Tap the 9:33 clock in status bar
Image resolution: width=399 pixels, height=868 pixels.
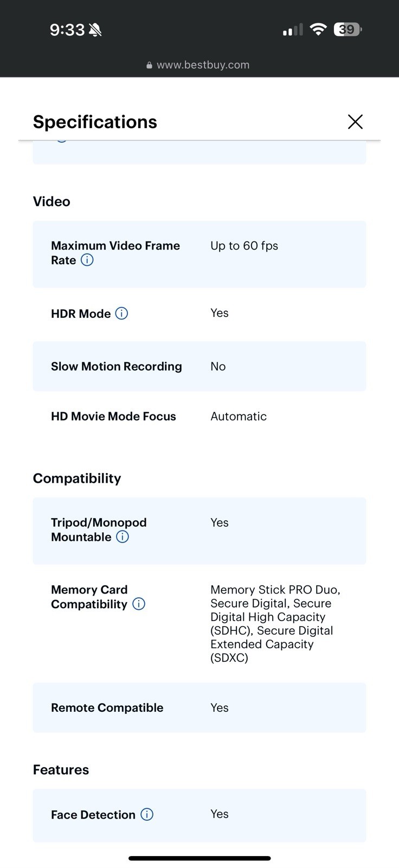(67, 29)
